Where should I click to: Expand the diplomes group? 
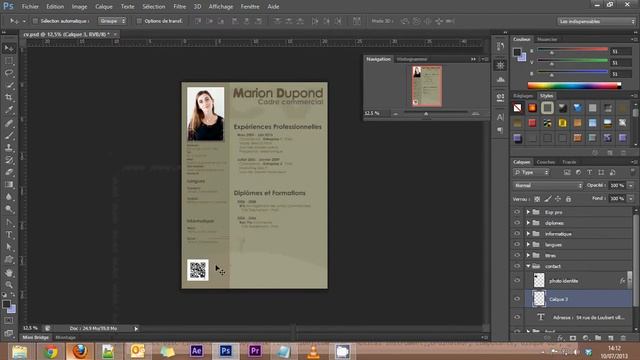[x=528, y=223]
